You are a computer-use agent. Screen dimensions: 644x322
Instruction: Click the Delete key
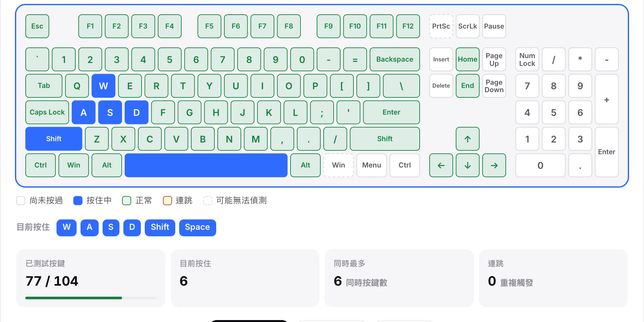[441, 86]
